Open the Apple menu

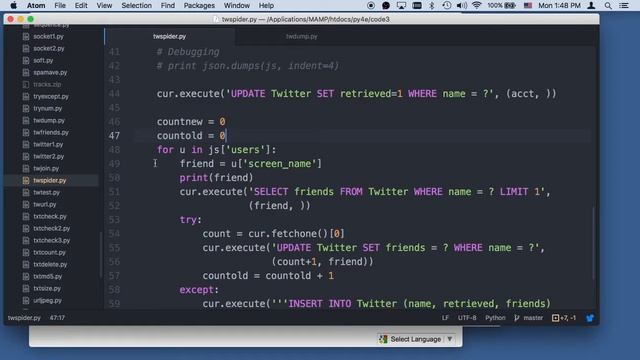point(13,5)
